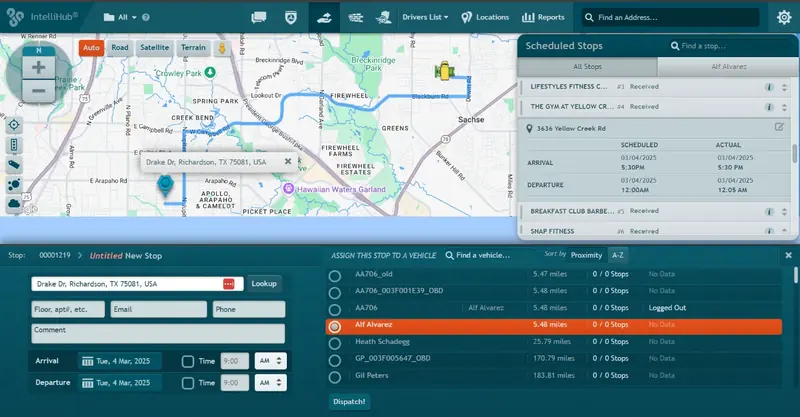
Task: Enable the Departure Time checkbox
Action: click(188, 383)
